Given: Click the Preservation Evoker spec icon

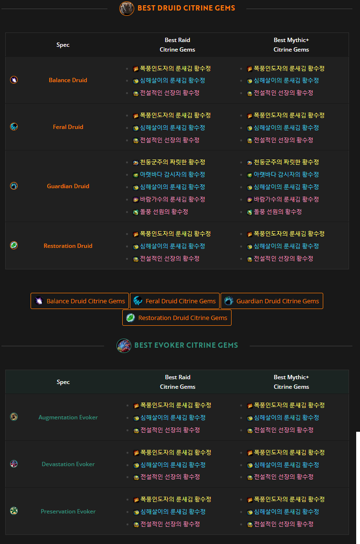Looking at the screenshot, I should coord(14,511).
